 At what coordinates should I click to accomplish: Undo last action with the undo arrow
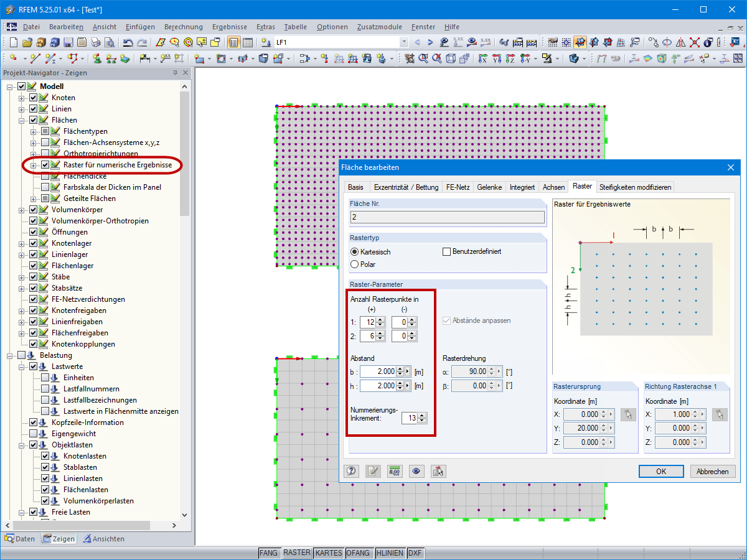pos(128,42)
